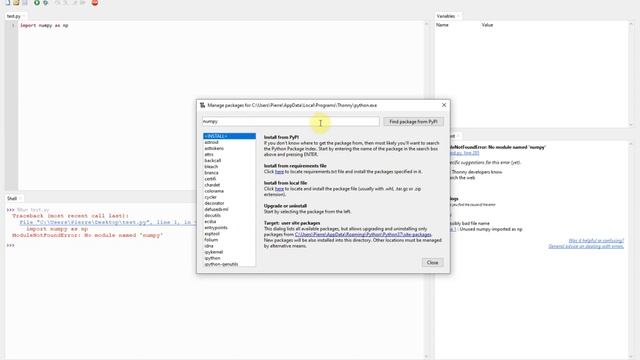Click the ModuleNotFoundError line in Shell

click(x=87, y=236)
